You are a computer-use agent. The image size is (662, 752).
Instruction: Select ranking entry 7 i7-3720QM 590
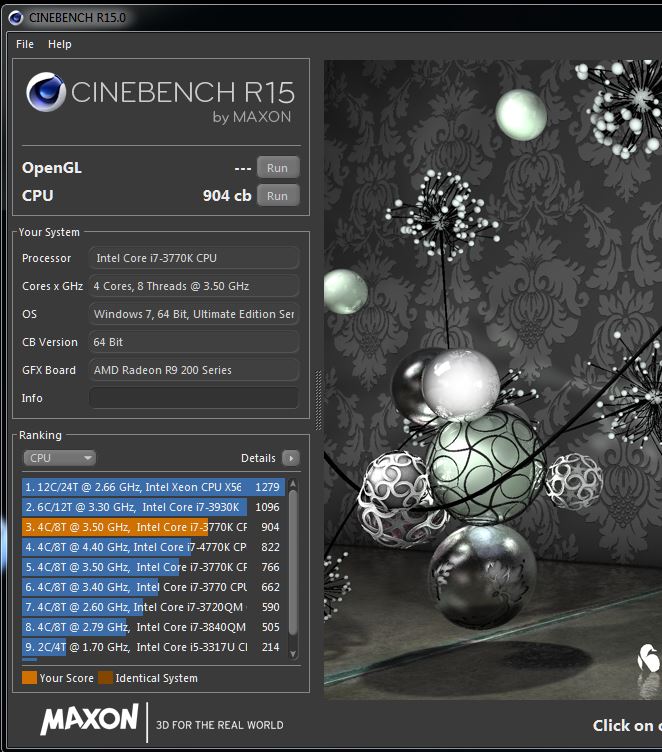[x=154, y=607]
